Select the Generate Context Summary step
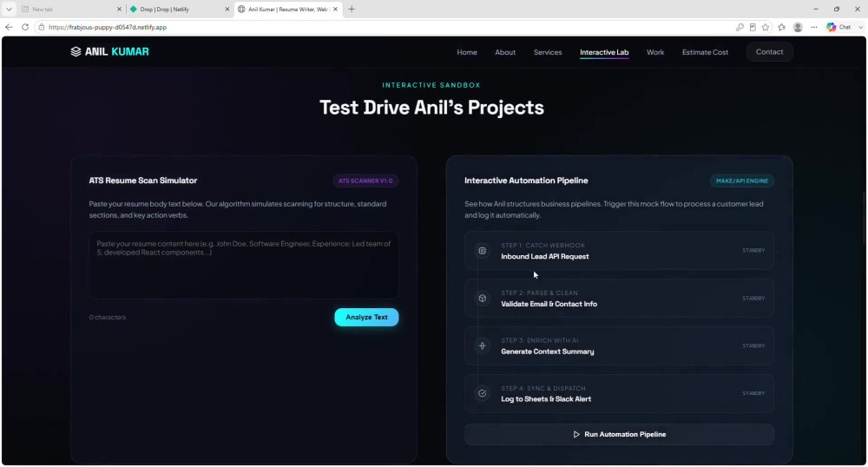 coord(619,345)
